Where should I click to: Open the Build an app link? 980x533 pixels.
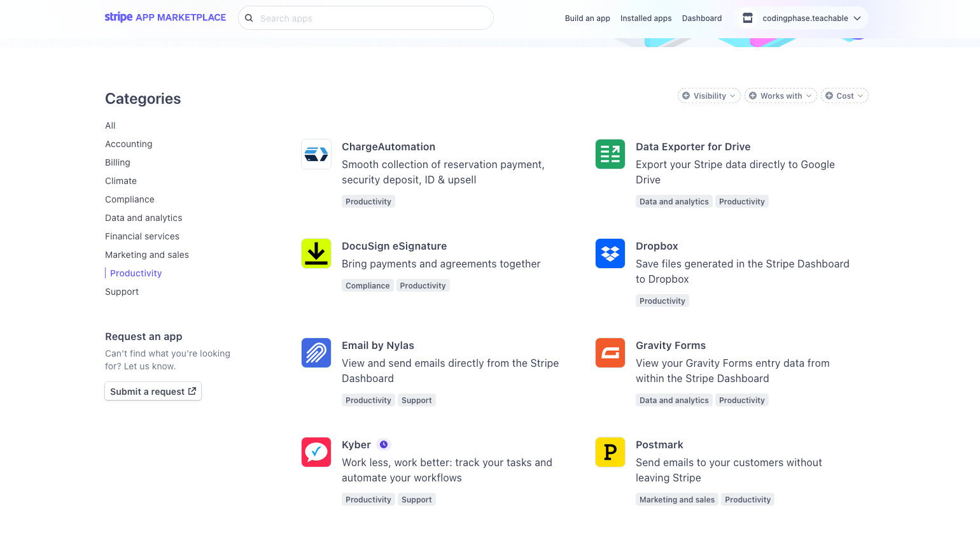click(x=587, y=18)
